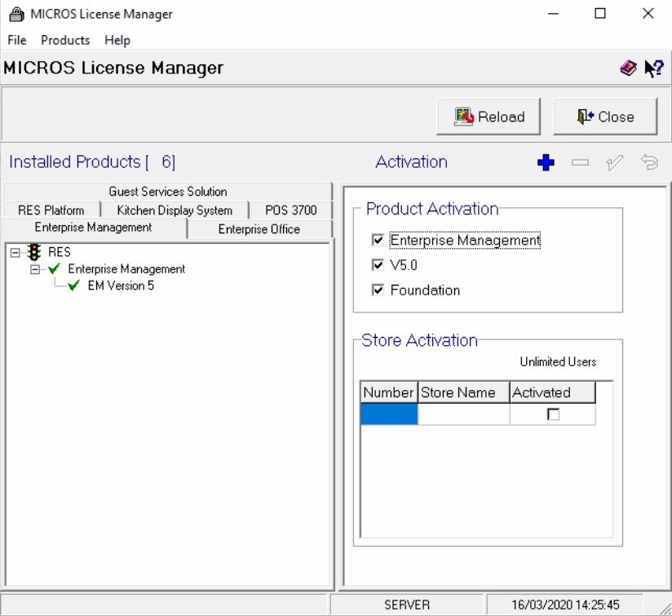This screenshot has width=672, height=616.
Task: Click the Installed Products heading
Action: (92, 162)
